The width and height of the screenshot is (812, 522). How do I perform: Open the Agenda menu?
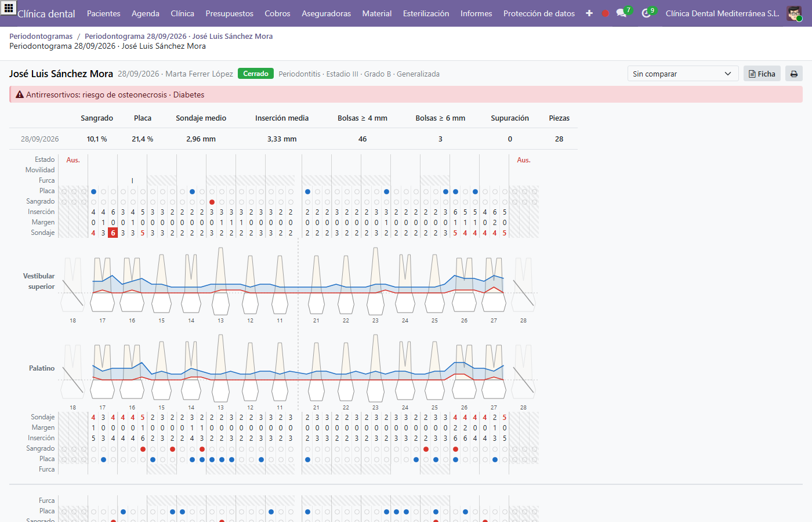click(x=146, y=13)
